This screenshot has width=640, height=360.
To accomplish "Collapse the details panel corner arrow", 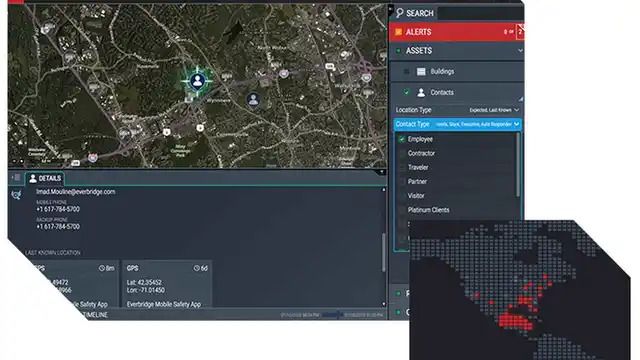I will [x=382, y=172].
